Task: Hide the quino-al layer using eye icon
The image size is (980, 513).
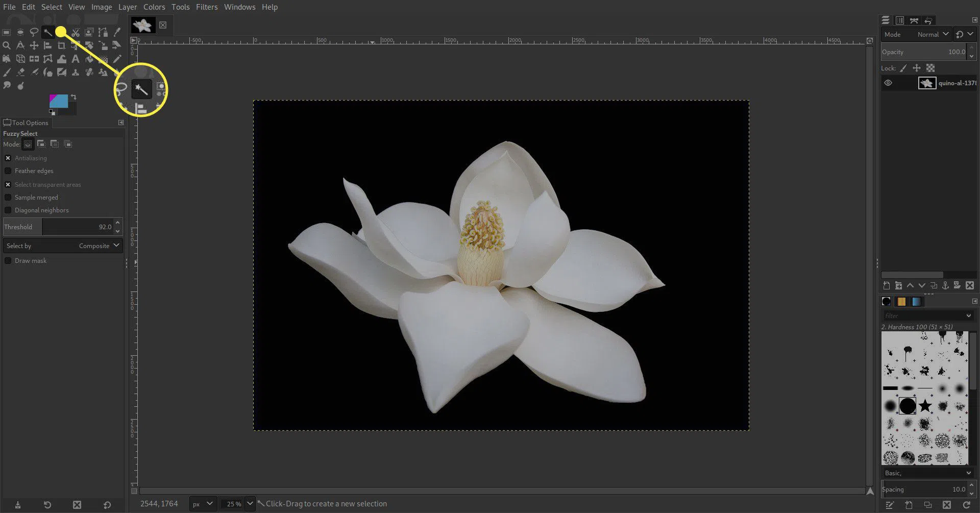Action: point(888,83)
